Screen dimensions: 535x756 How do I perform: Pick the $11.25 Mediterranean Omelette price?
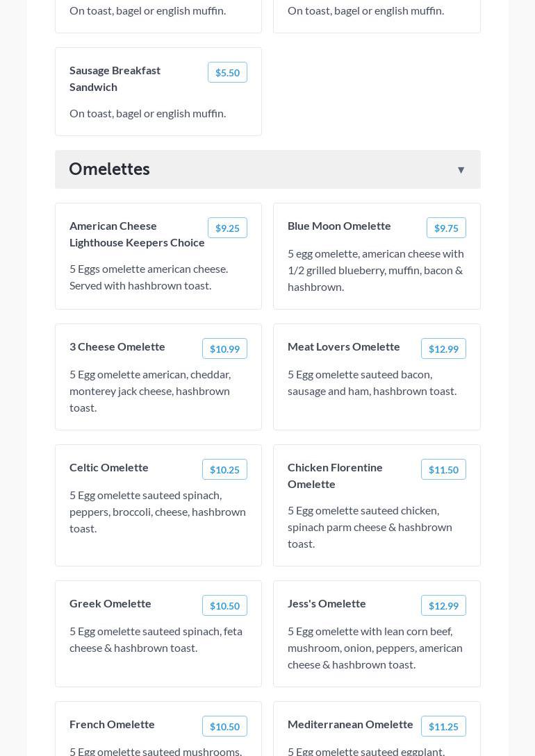(443, 726)
